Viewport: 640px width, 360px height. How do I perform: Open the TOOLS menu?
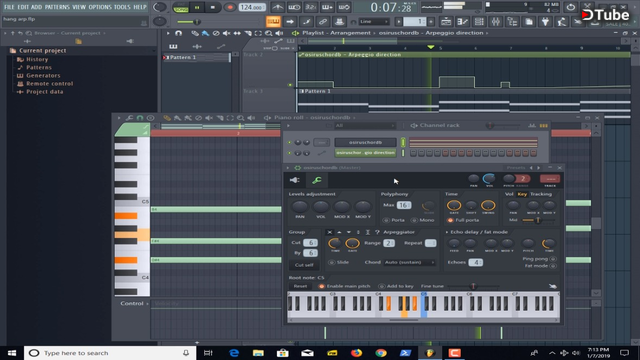tap(122, 7)
